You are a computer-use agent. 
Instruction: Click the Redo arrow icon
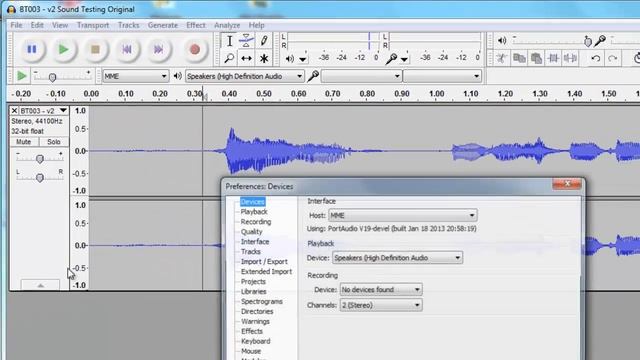[x=613, y=58]
